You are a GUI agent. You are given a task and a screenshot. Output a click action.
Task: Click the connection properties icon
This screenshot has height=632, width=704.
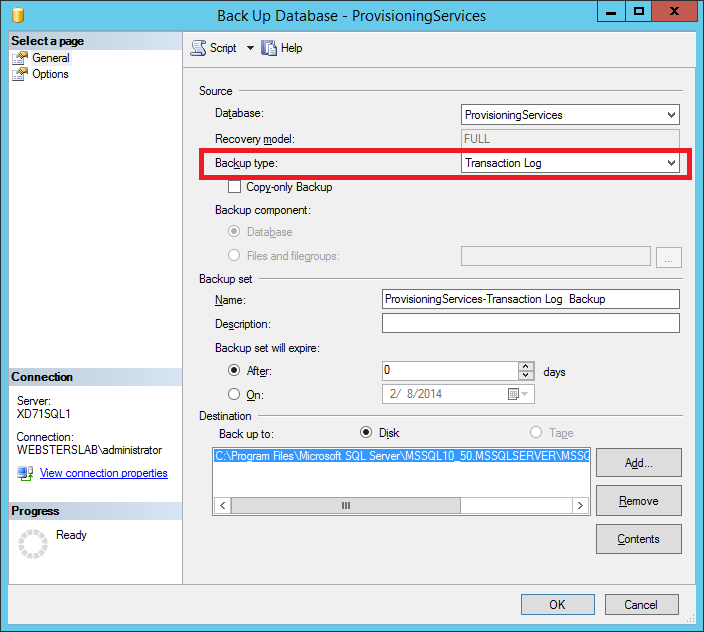[25, 473]
